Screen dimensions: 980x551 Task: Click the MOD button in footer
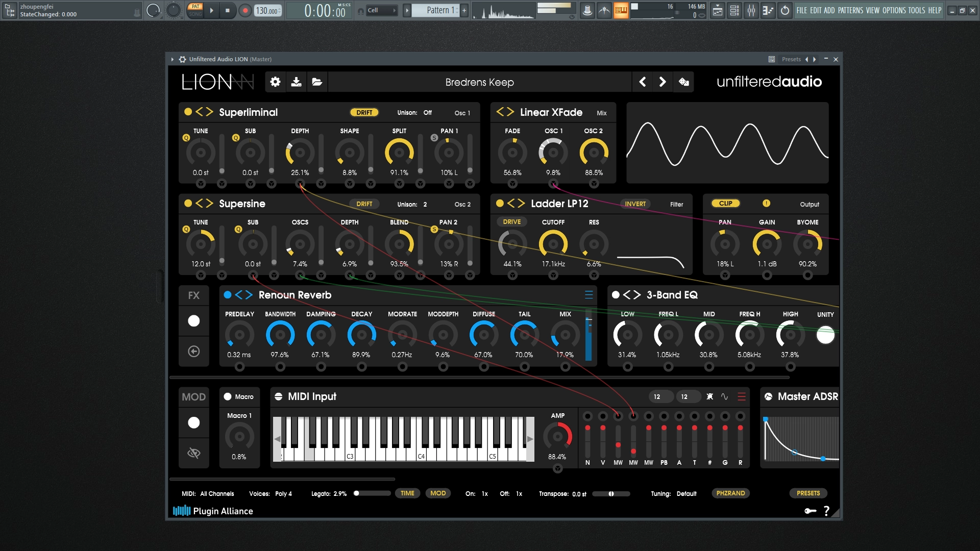(438, 493)
